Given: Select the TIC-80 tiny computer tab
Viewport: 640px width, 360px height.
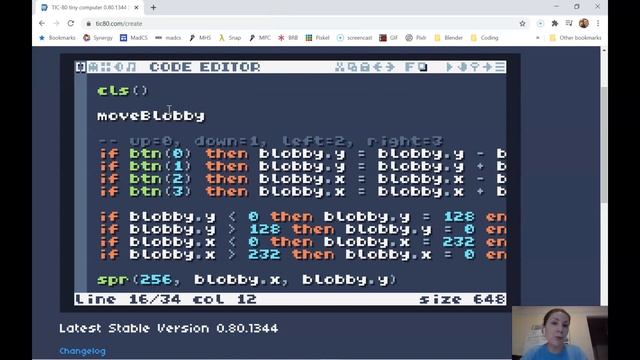Looking at the screenshot, I should [90, 7].
